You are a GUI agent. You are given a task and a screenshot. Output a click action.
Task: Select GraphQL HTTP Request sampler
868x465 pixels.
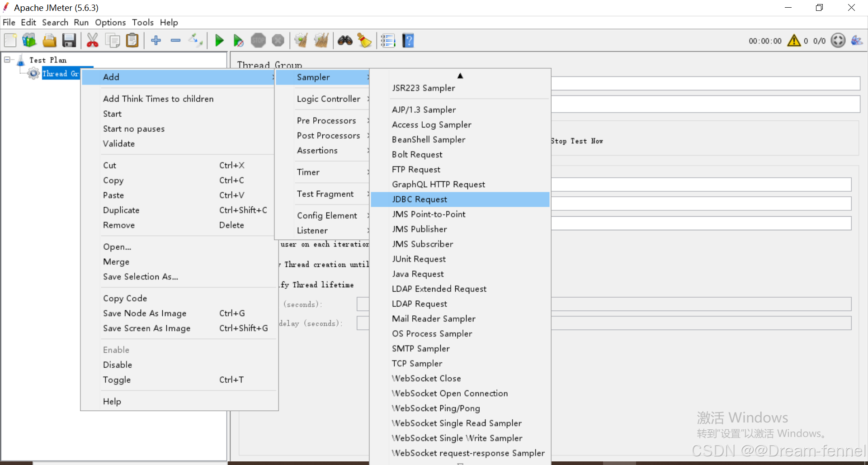pyautogui.click(x=460, y=184)
